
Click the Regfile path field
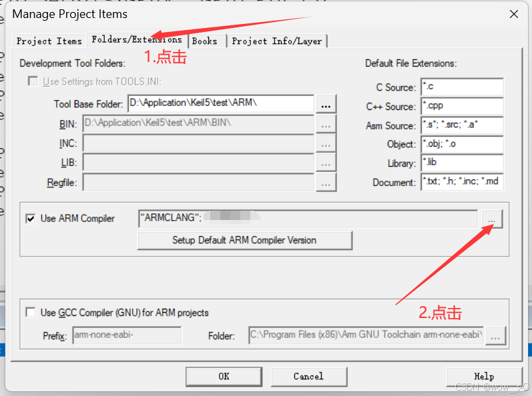pyautogui.click(x=198, y=182)
